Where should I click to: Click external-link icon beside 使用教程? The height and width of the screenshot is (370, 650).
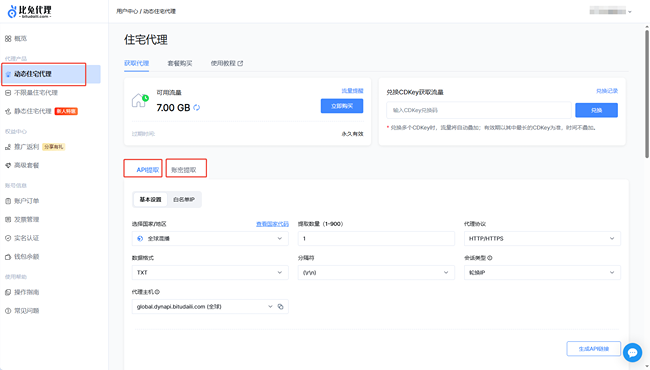pyautogui.click(x=240, y=63)
